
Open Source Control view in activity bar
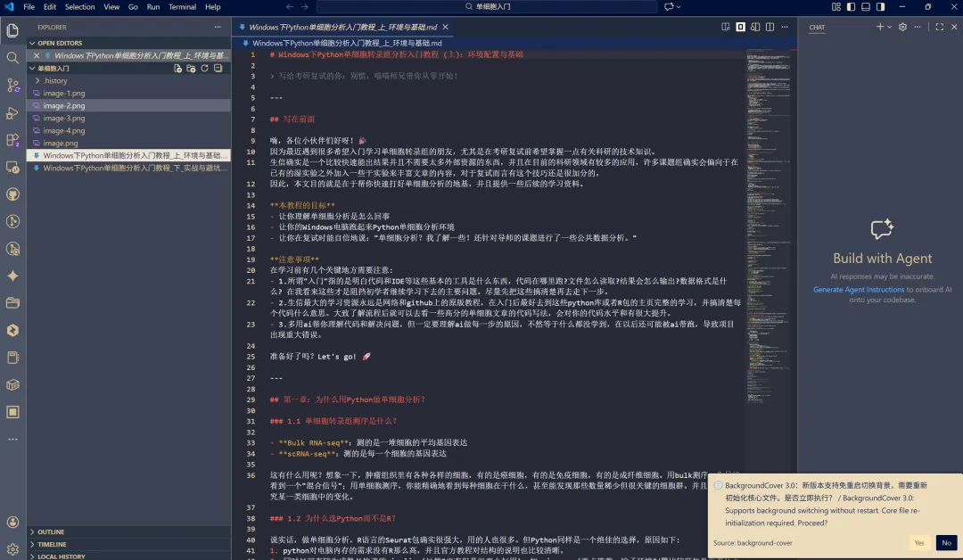[12, 86]
